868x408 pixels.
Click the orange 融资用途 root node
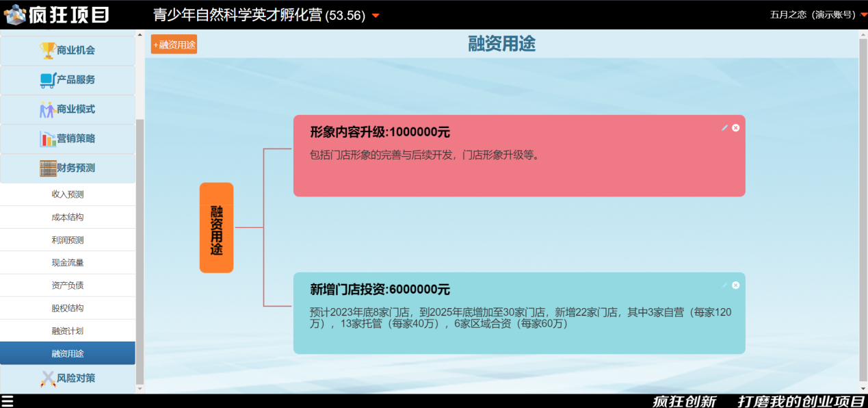click(x=216, y=228)
